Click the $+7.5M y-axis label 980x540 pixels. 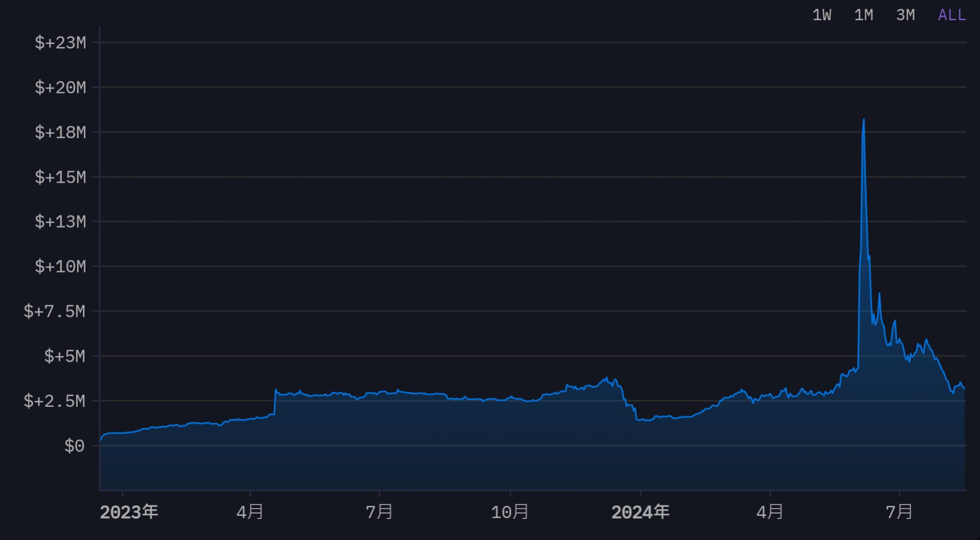coord(55,312)
